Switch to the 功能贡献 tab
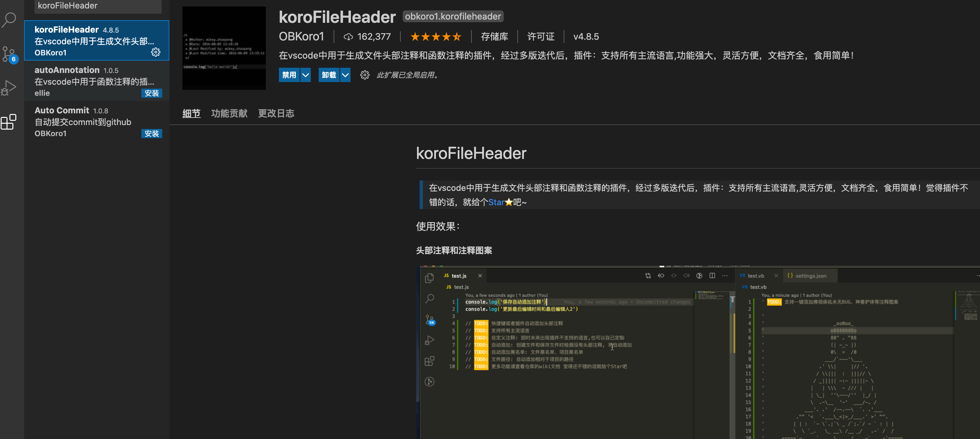Image resolution: width=980 pixels, height=439 pixels. click(x=229, y=113)
